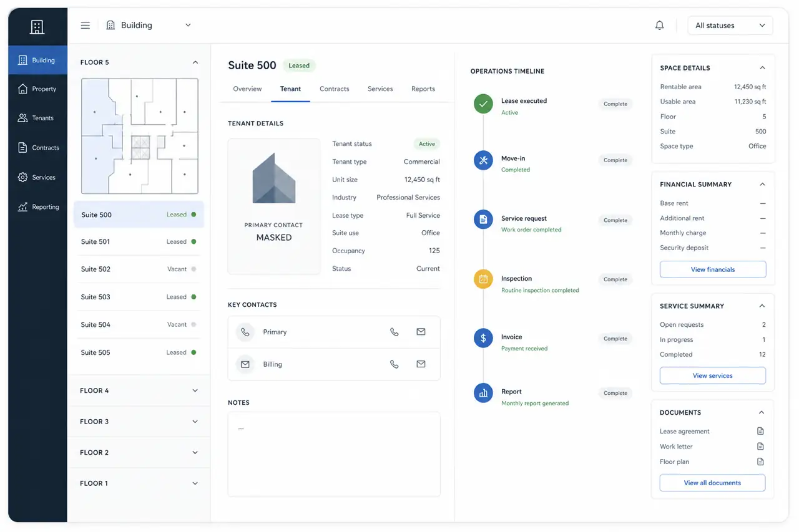
Task: Click the Building icon in sidebar
Action: 22,60
